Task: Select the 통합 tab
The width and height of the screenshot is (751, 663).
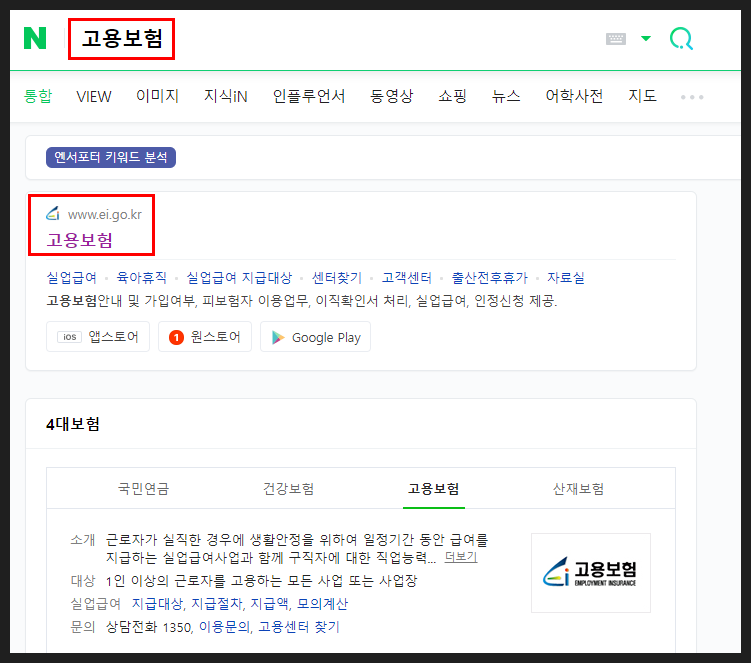Action: pos(38,96)
